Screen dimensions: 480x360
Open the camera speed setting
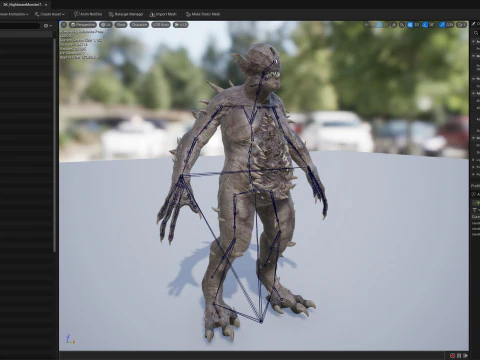(x=461, y=25)
